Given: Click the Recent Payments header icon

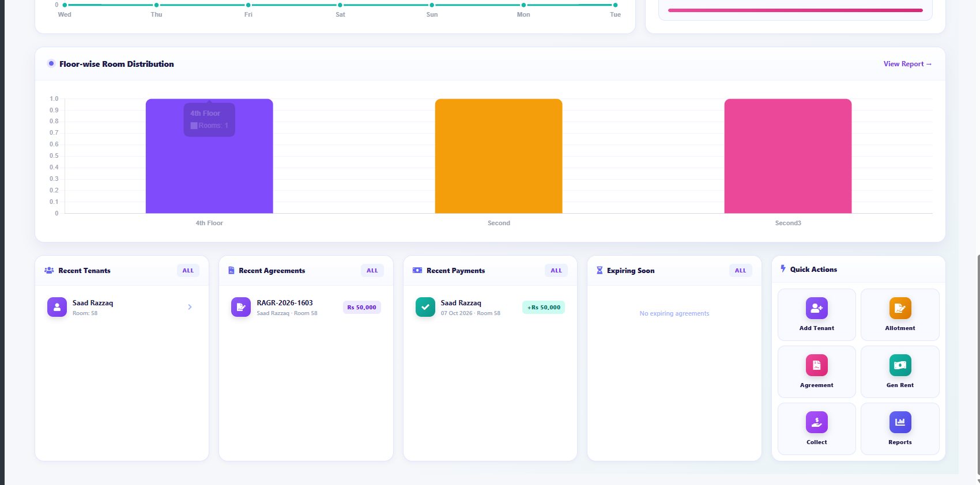Looking at the screenshot, I should (x=417, y=270).
